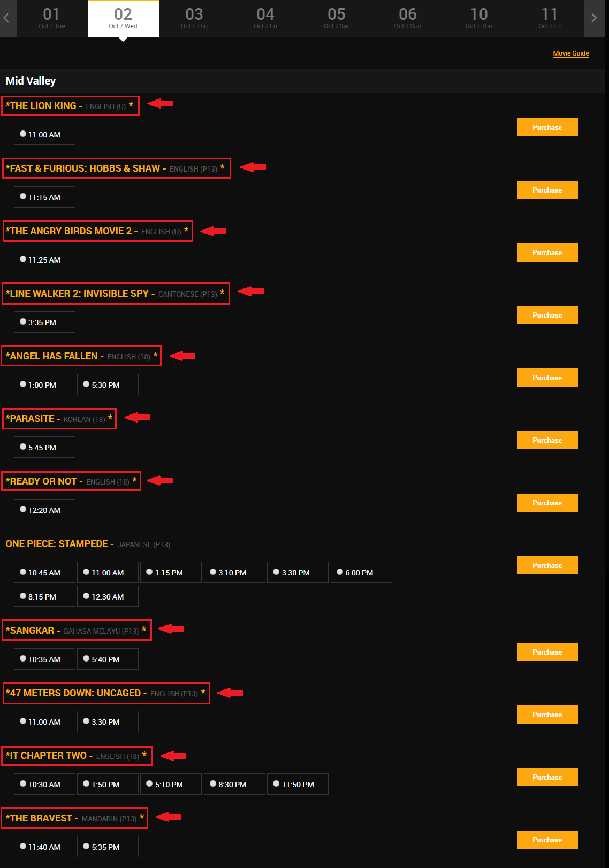
Task: Open the 47 Meters Down: Uncaged title
Action: (75, 693)
